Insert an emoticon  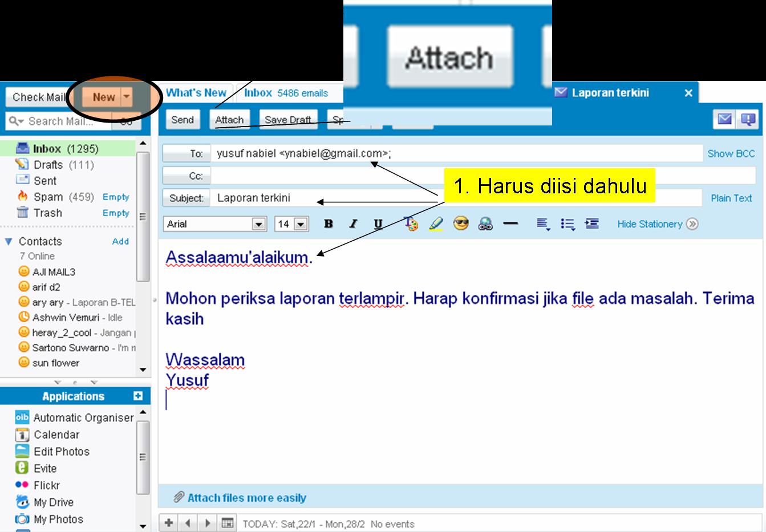click(461, 224)
